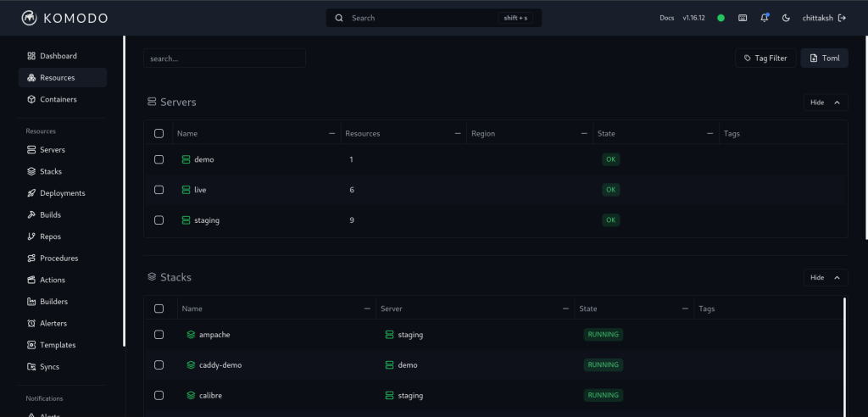
Task: Open Dashboard in the sidebar
Action: pyautogui.click(x=63, y=56)
